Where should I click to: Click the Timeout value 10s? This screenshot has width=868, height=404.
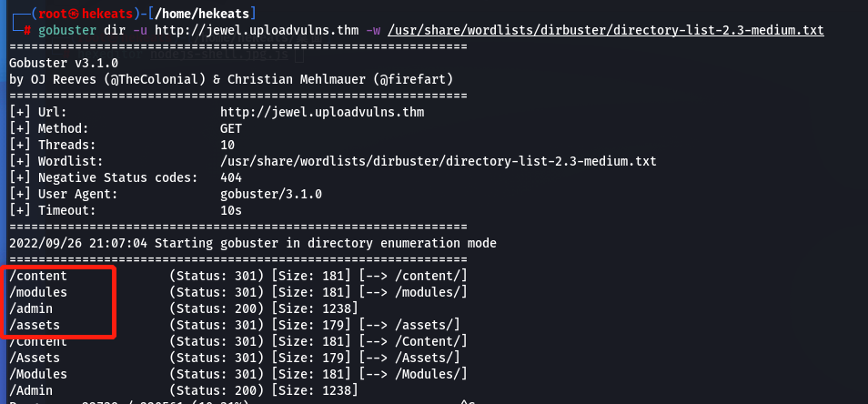pyautogui.click(x=231, y=210)
